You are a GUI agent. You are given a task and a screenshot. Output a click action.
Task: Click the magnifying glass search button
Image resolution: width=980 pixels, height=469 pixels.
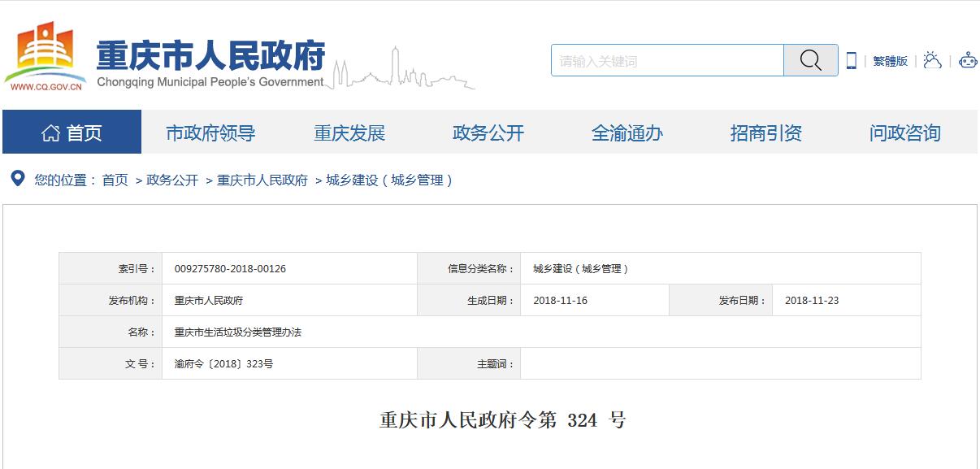coord(810,61)
